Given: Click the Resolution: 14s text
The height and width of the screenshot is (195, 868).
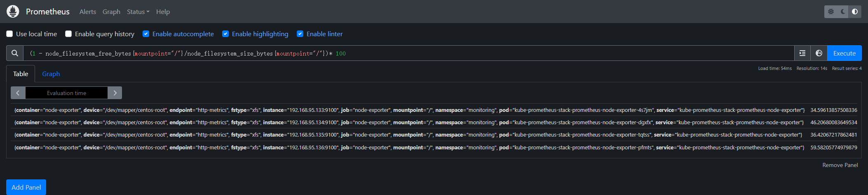Looking at the screenshot, I should [812, 68].
